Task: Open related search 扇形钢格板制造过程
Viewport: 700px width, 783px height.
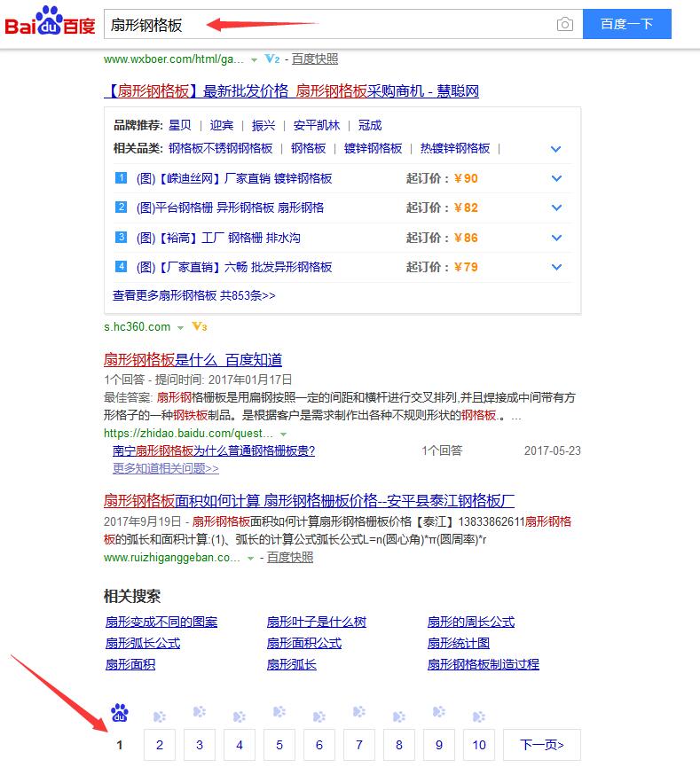Action: [483, 664]
